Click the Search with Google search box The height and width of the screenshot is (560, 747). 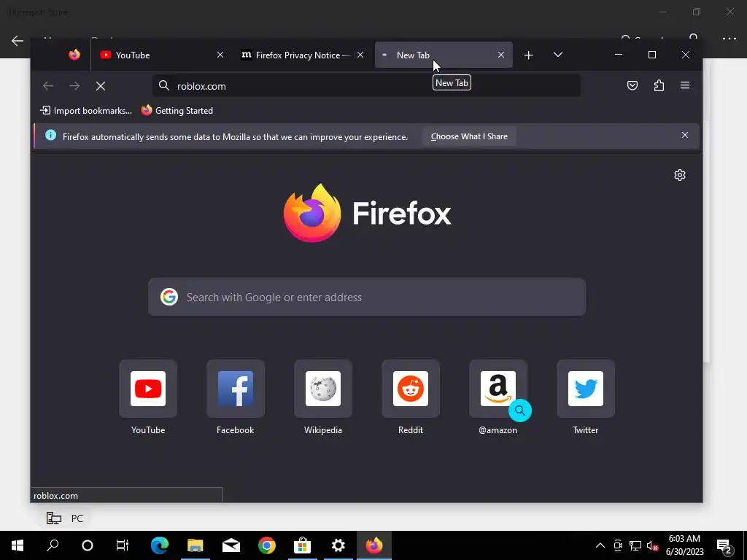point(367,297)
